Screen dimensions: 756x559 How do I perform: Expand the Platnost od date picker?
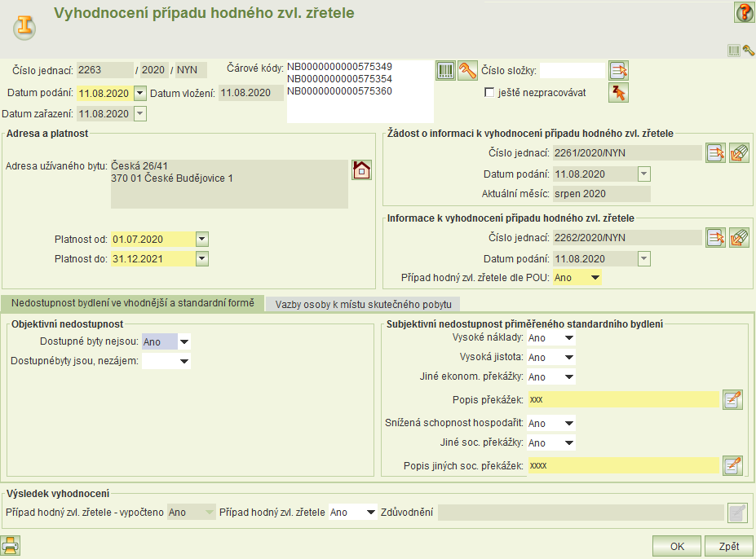[202, 239]
